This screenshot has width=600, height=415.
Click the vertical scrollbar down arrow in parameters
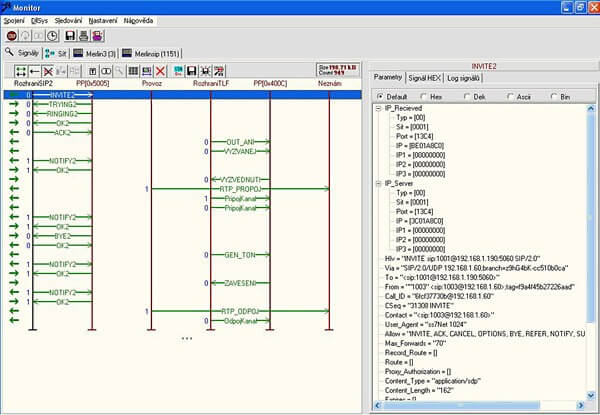coord(590,395)
